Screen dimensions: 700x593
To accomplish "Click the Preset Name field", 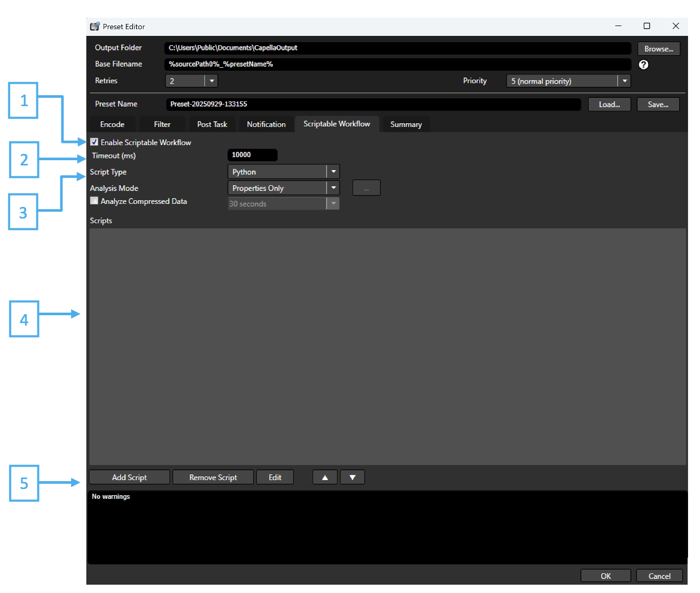I will [373, 104].
